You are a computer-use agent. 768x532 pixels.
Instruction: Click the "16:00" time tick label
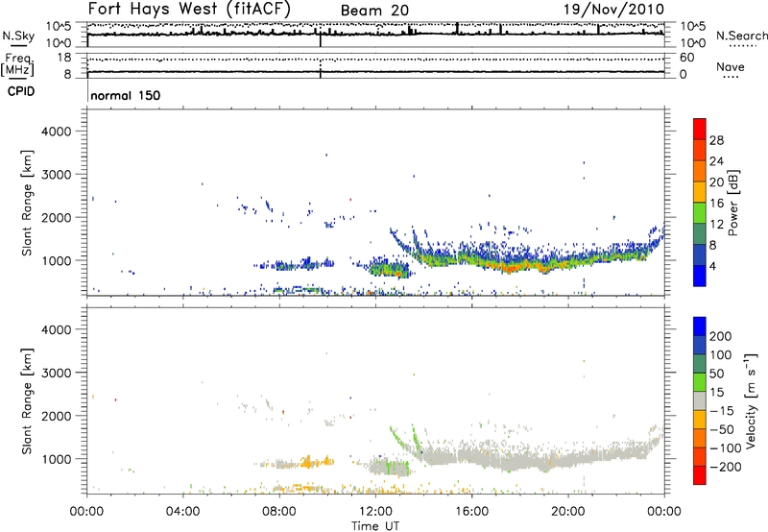pos(471,512)
